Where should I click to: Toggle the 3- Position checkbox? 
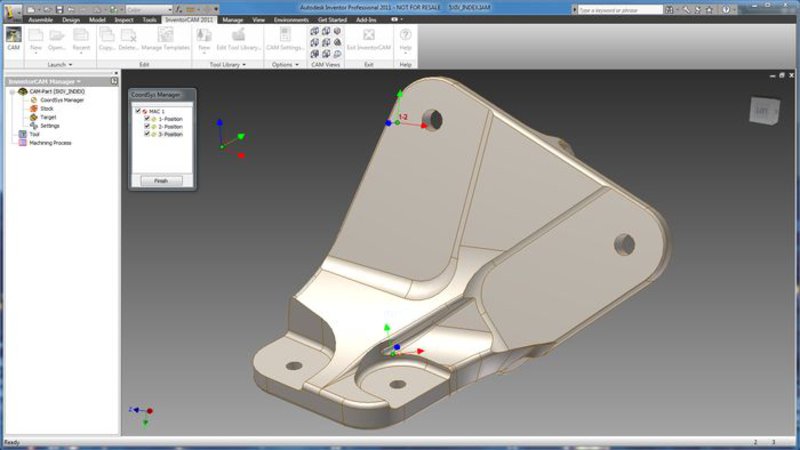146,134
